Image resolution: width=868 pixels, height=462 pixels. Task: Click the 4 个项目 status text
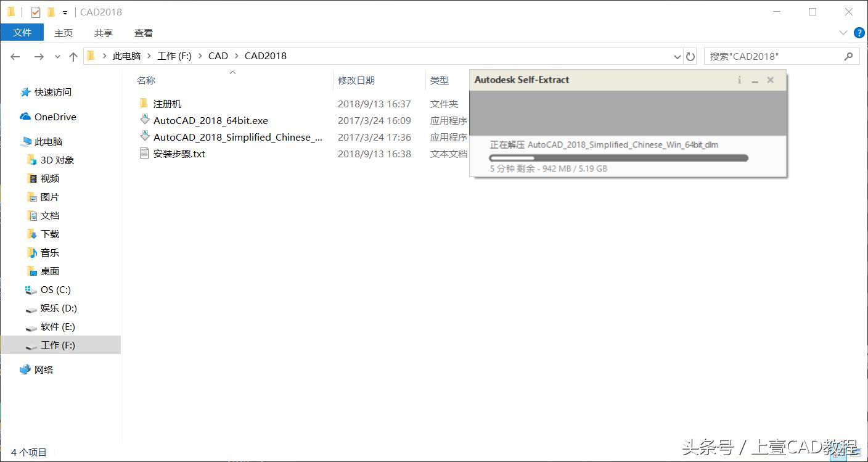point(29,452)
